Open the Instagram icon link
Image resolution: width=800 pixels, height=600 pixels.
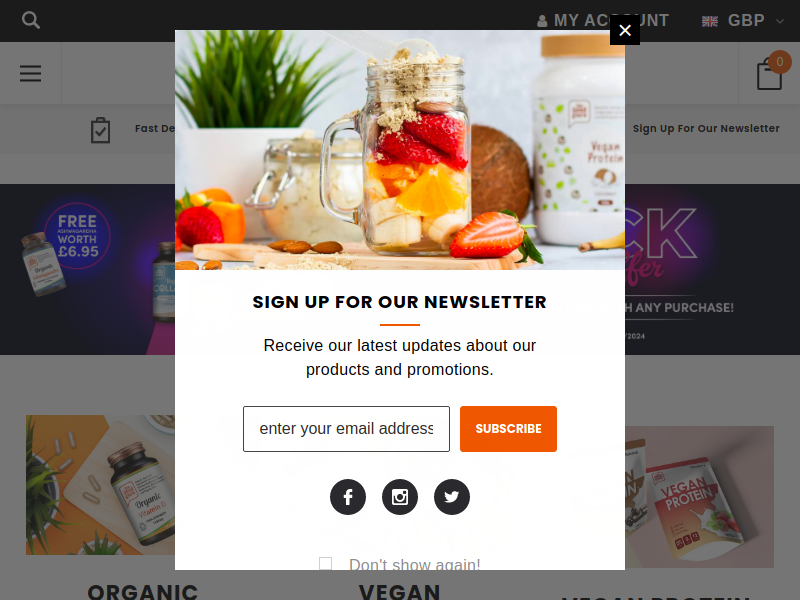(x=400, y=497)
